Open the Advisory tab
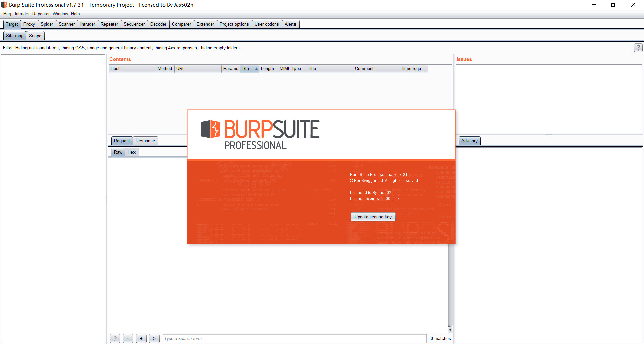644x344 pixels. pos(469,141)
